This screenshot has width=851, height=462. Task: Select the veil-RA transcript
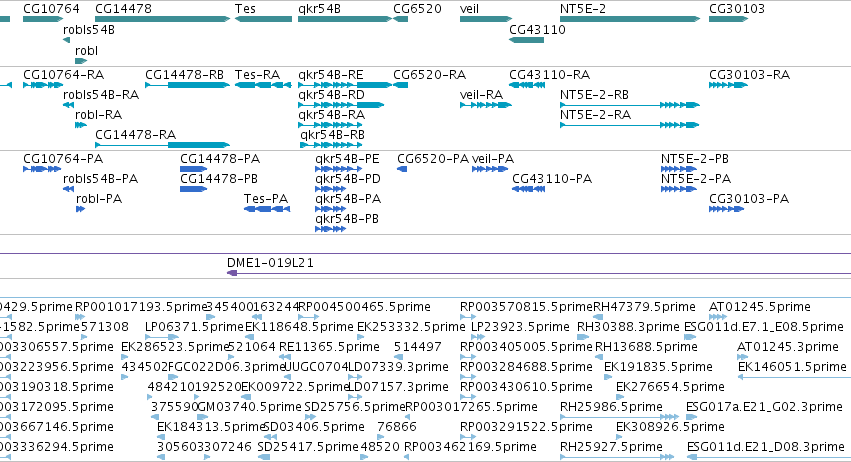(x=486, y=105)
